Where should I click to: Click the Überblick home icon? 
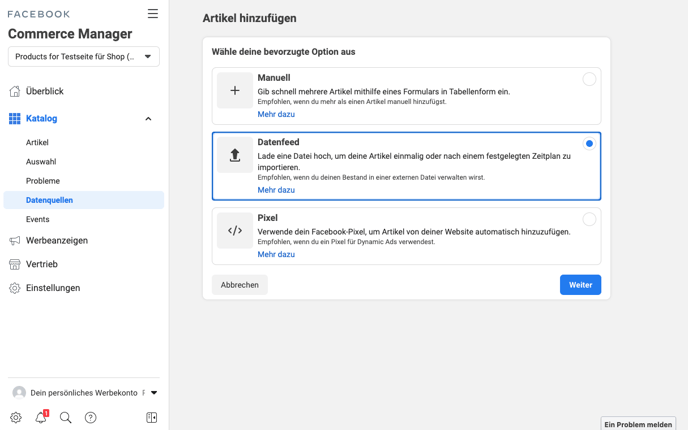tap(14, 91)
